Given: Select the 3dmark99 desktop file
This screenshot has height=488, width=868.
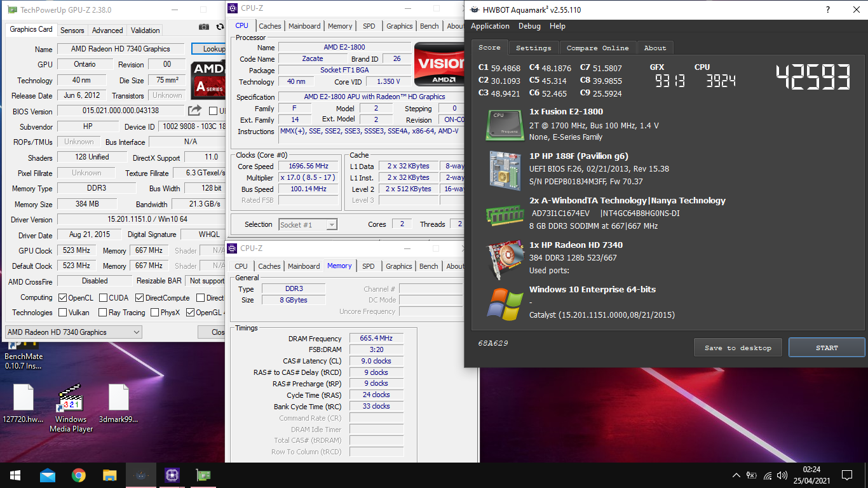Looking at the screenshot, I should click(x=118, y=403).
